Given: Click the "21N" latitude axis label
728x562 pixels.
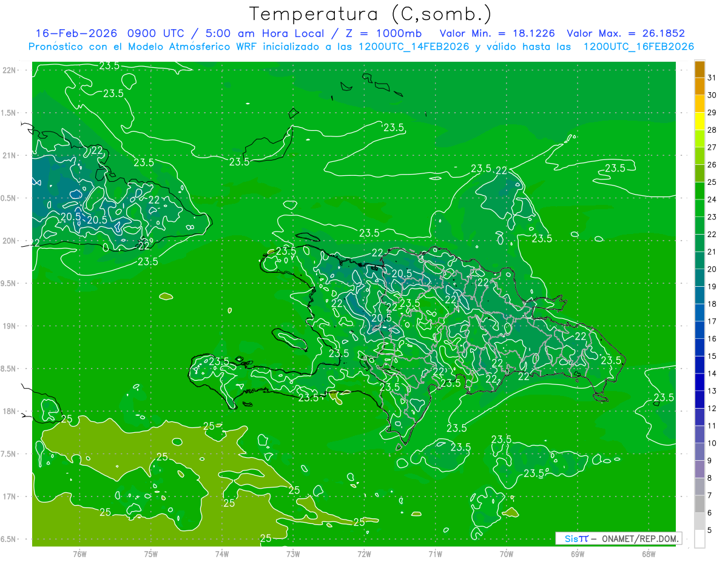Looking at the screenshot, I should pos(10,155).
